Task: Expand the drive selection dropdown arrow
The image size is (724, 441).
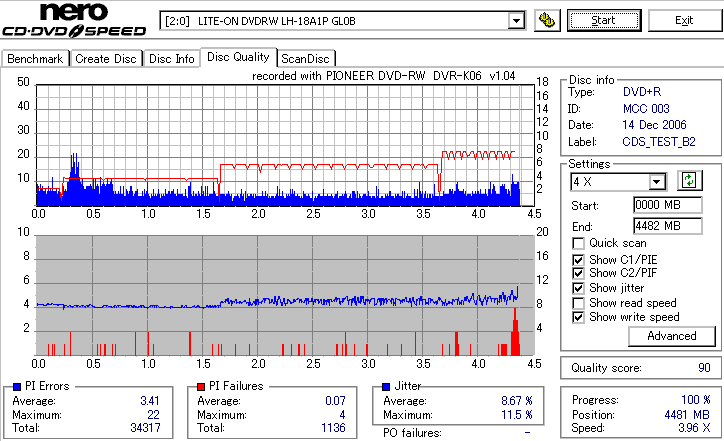Action: click(x=516, y=21)
